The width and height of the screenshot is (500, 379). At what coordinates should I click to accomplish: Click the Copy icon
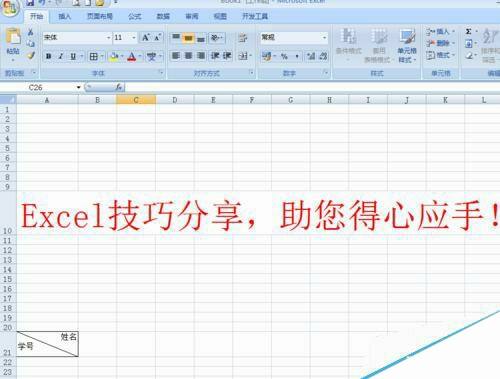(30, 44)
